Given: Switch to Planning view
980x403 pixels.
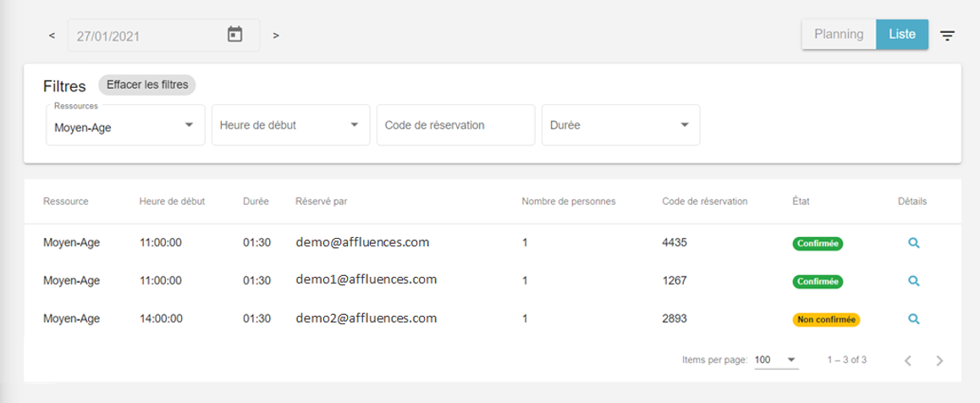Looking at the screenshot, I should 839,35.
